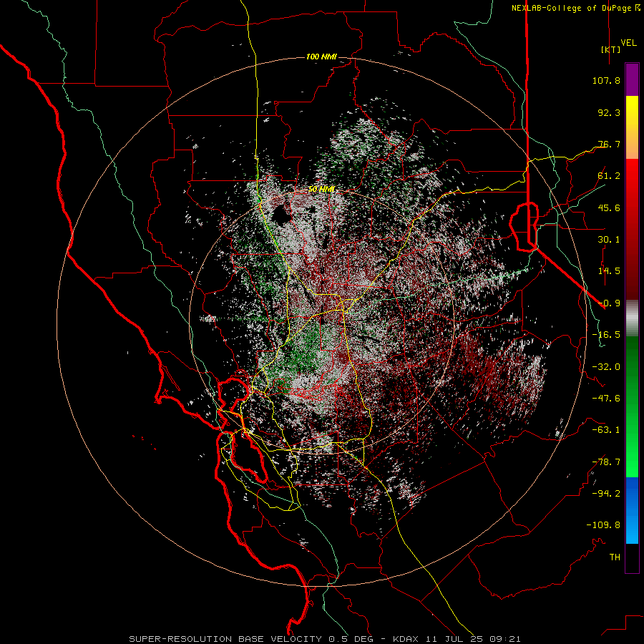
Task: Click the TH legend label
Action: [x=615, y=557]
